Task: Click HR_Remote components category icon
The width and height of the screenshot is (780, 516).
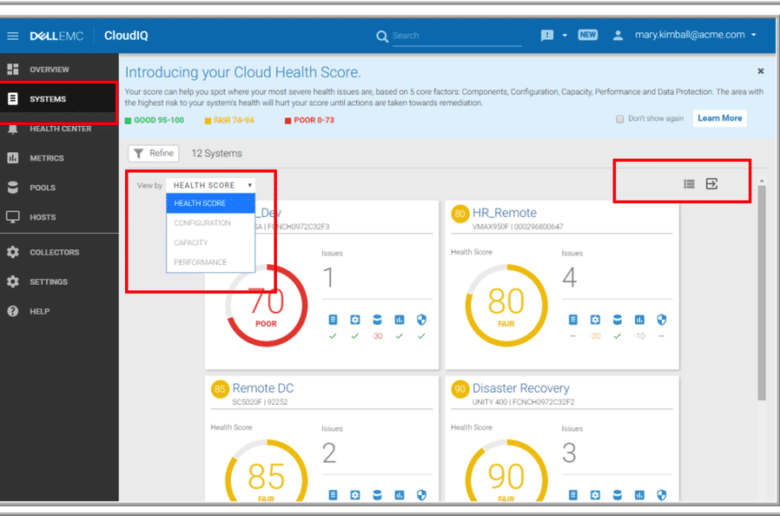Action: click(x=573, y=319)
